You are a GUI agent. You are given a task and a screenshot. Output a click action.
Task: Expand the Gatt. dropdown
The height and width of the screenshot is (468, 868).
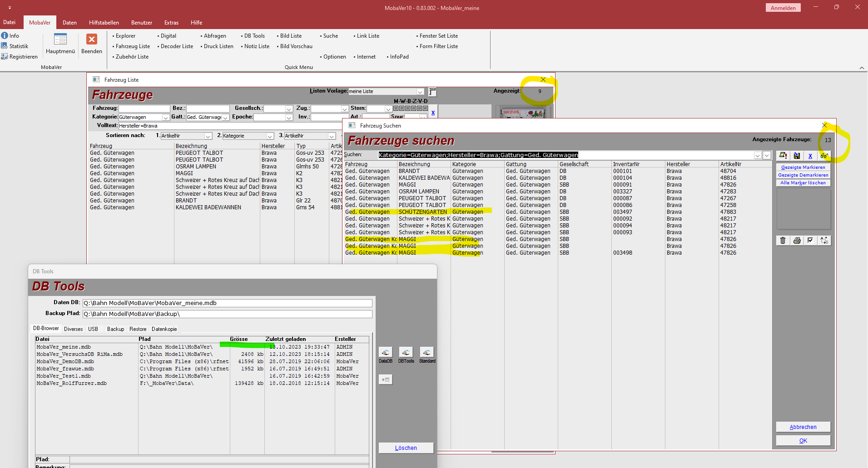pyautogui.click(x=225, y=118)
